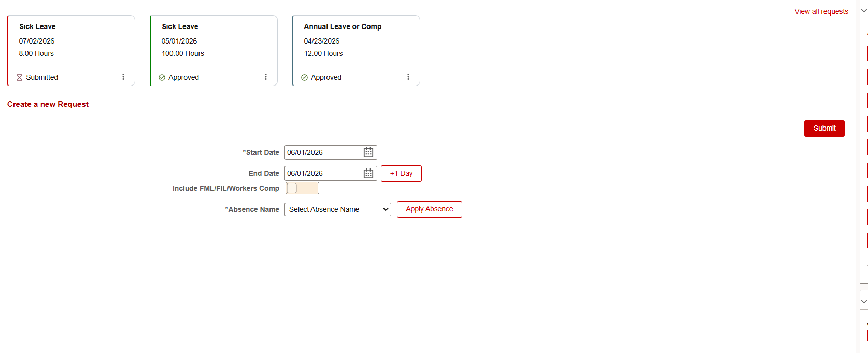Click Apply Absence button
The width and height of the screenshot is (868, 353).
point(429,209)
